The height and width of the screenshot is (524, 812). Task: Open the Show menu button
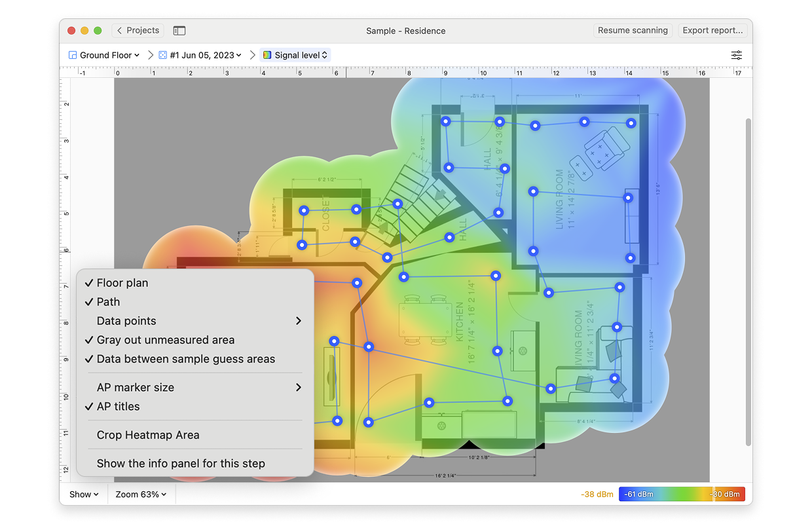pyautogui.click(x=84, y=495)
